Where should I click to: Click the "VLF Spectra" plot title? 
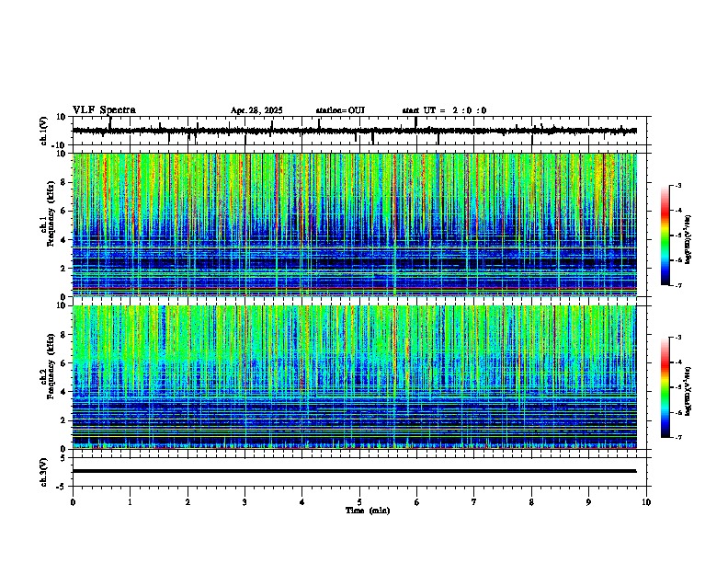(x=104, y=110)
